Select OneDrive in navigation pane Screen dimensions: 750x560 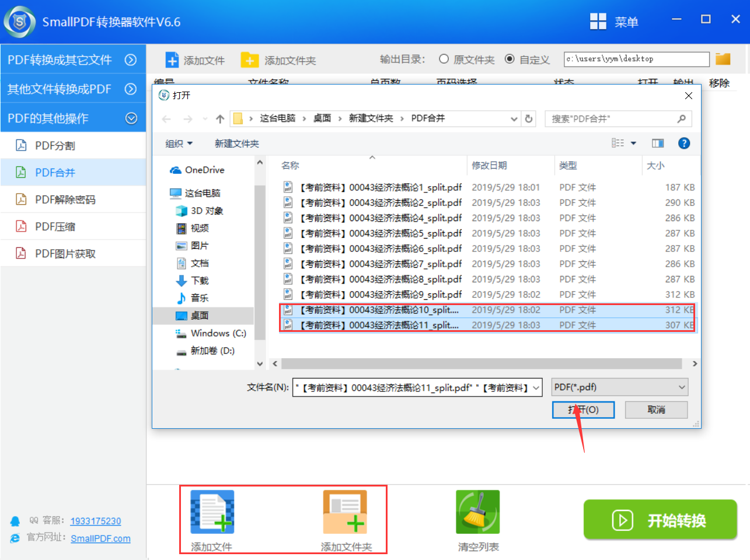pos(197,170)
